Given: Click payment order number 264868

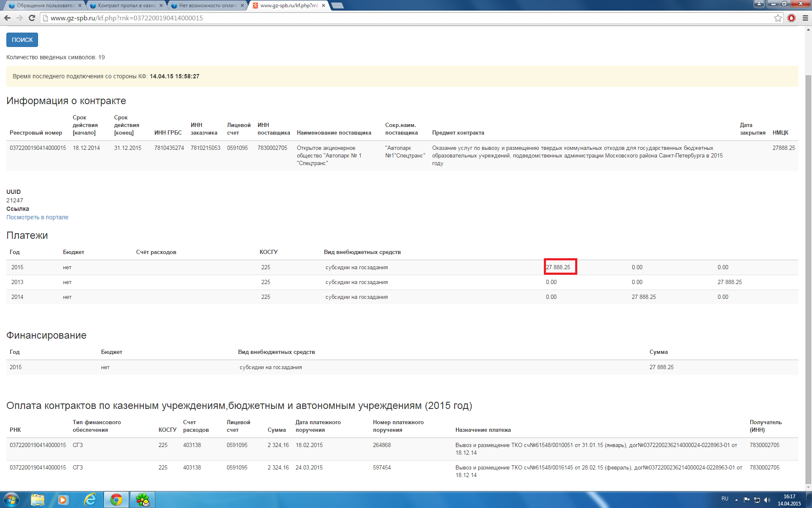Looking at the screenshot, I should pos(382,445).
